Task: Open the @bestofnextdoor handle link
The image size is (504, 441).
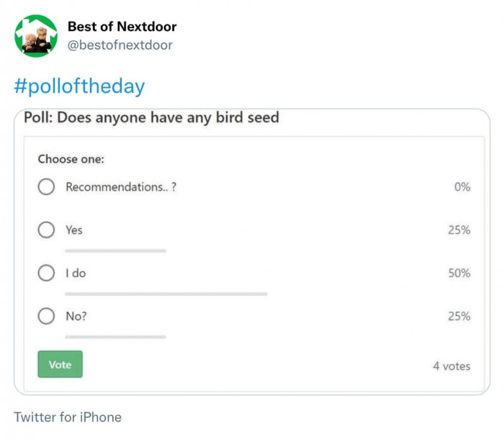Action: (x=120, y=45)
